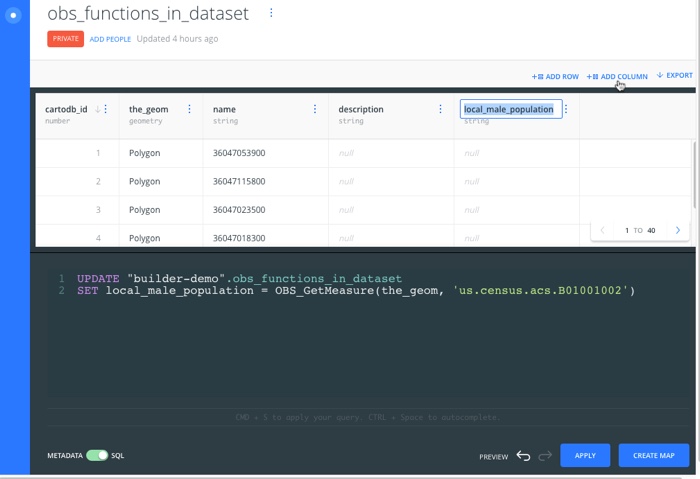Image resolution: width=700 pixels, height=479 pixels.
Task: Click the Polygon cell in row 1
Action: [145, 153]
